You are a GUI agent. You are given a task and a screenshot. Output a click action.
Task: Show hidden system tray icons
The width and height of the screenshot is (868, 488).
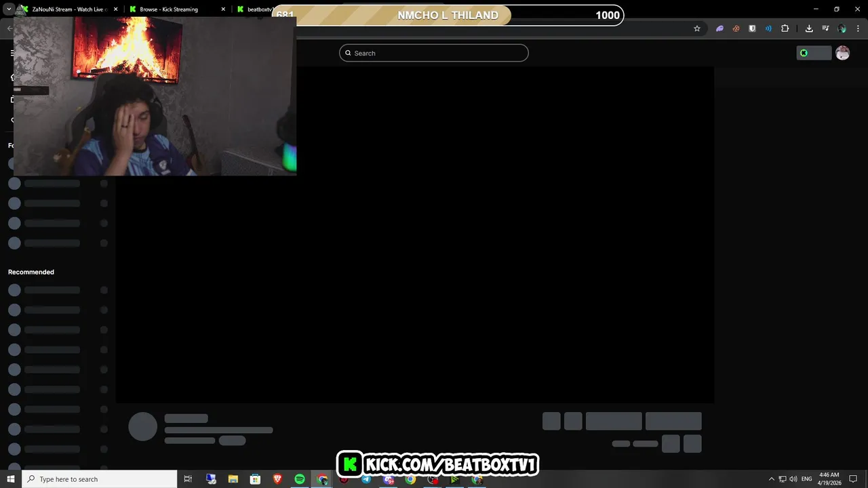pos(771,479)
